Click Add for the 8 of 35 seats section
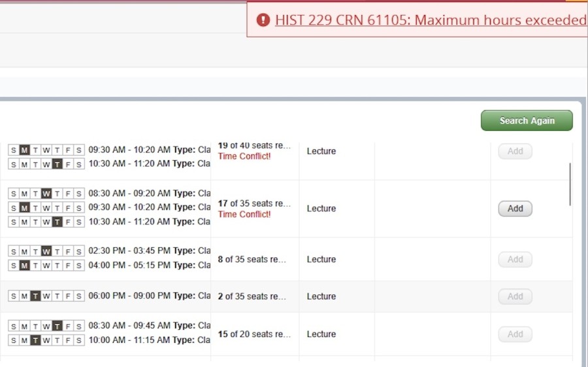 [x=515, y=260]
